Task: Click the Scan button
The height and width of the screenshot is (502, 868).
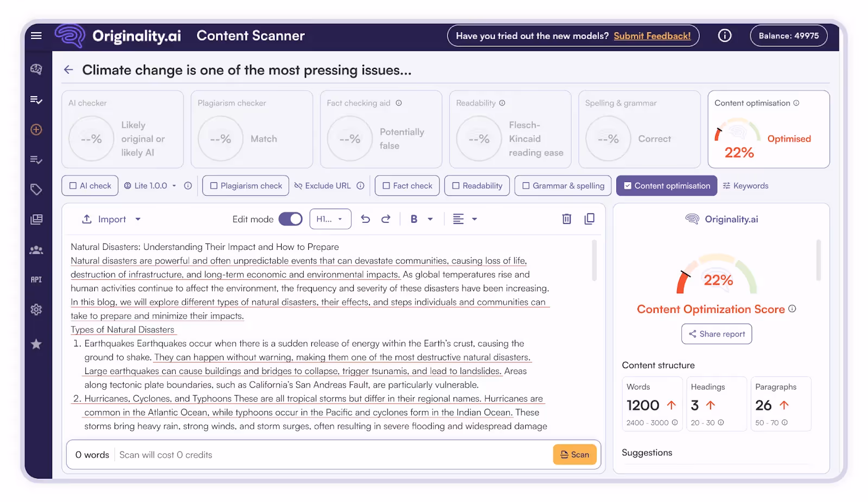Action: point(575,454)
